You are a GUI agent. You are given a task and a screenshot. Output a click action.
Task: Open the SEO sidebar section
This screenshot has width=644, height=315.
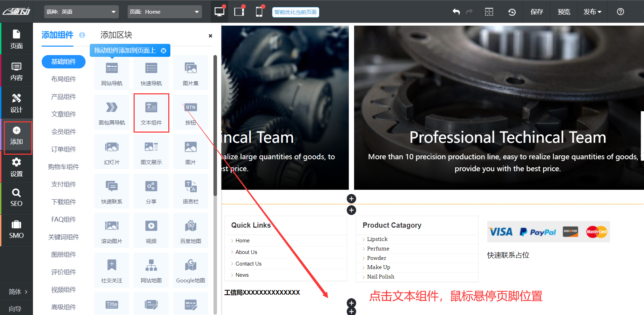pos(16,198)
